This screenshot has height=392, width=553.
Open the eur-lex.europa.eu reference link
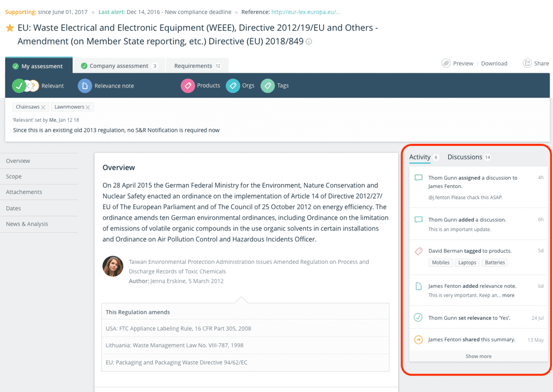pyautogui.click(x=306, y=12)
